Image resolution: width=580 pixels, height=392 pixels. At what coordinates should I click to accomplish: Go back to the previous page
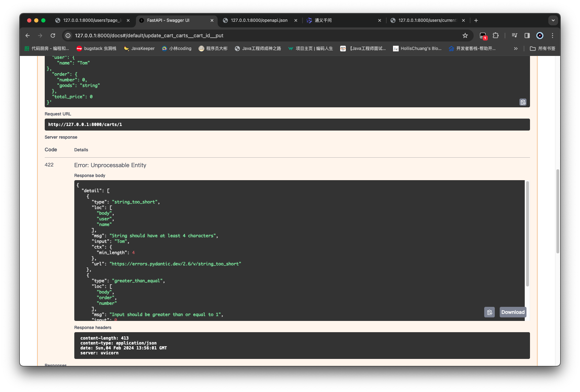[x=27, y=36]
